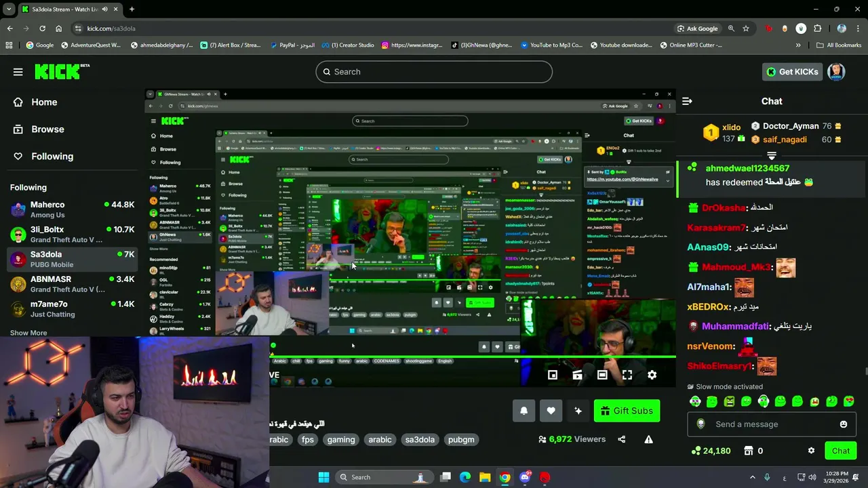Toggle mini player mode on the video
Image resolution: width=868 pixels, height=488 pixels.
pos(553,375)
